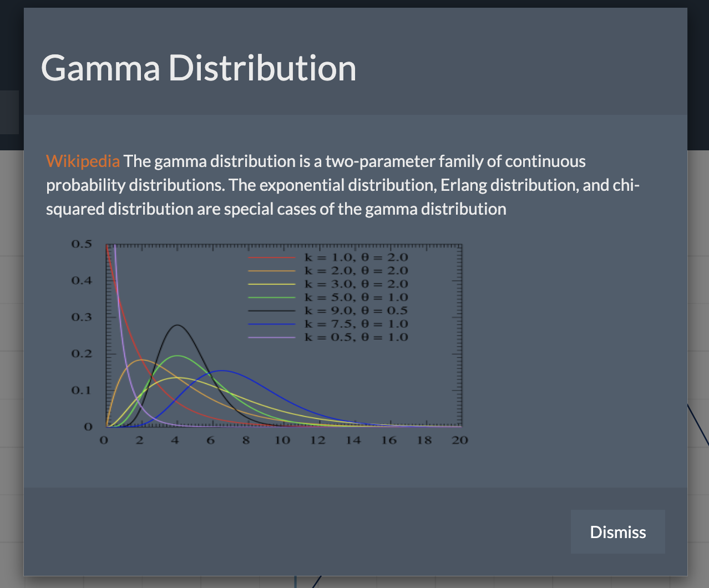Click legend entry k = 0.5, θ = 1.0
709x588 pixels.
point(328,337)
